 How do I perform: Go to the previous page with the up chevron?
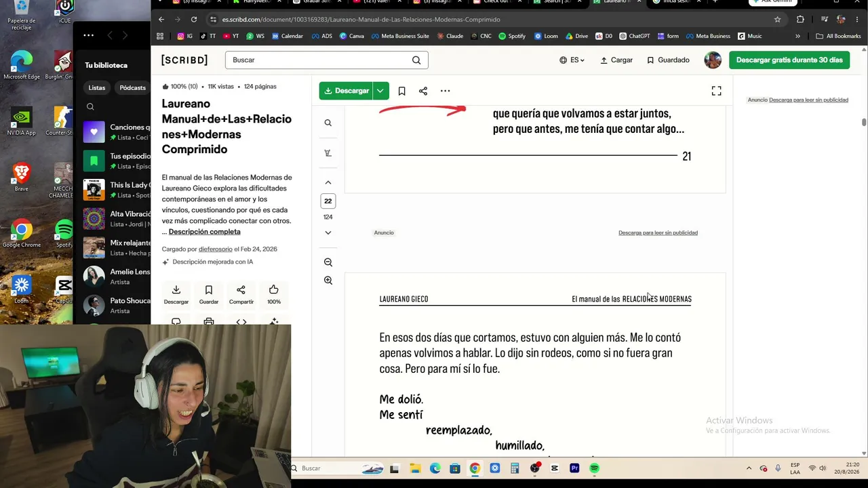point(328,182)
